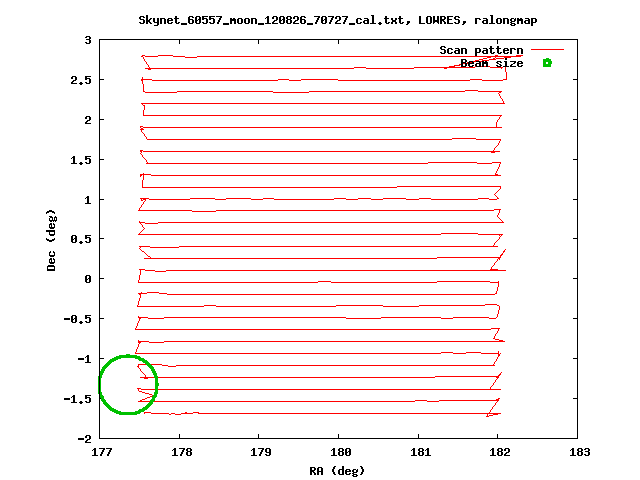
Task: Click the y-axis tick label 0.5
Action: pyautogui.click(x=81, y=239)
